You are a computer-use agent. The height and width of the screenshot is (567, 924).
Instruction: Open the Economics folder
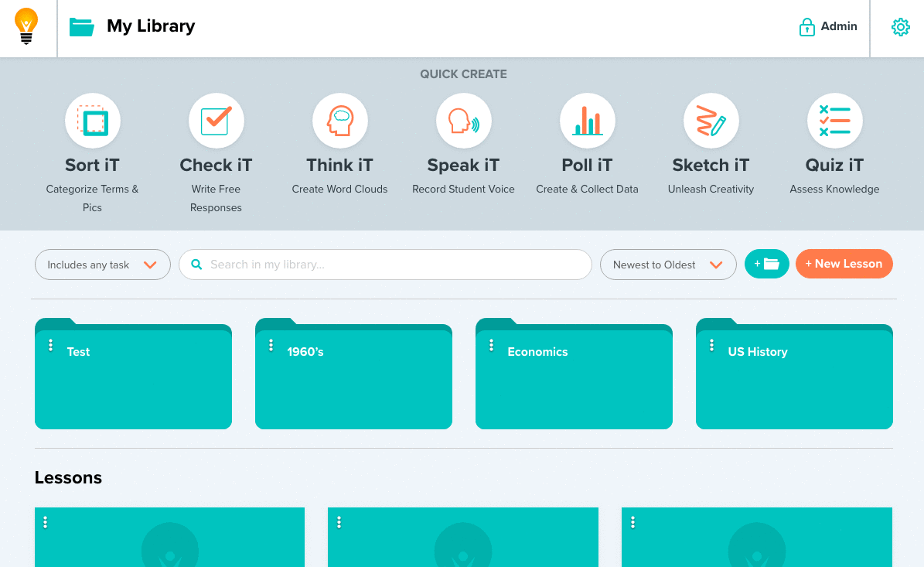[574, 374]
